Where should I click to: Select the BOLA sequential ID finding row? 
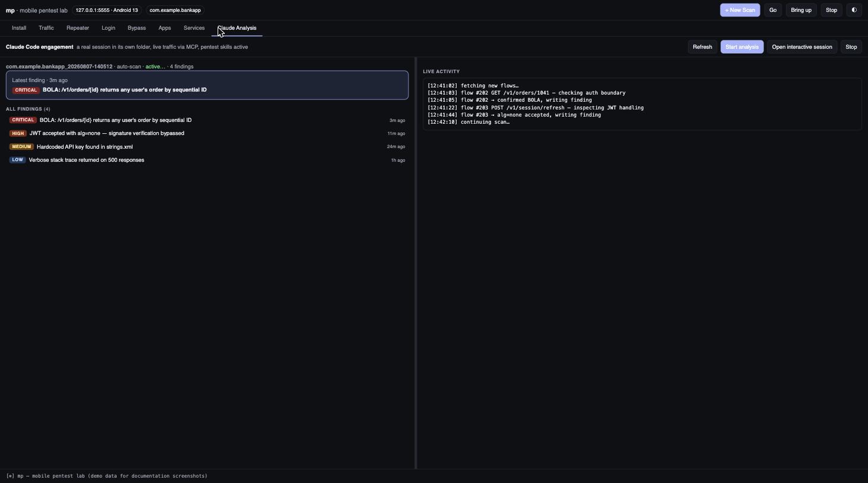pos(207,120)
